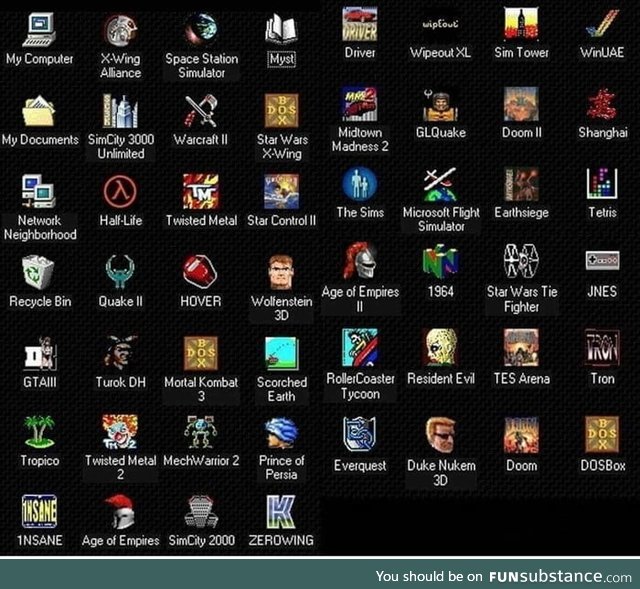This screenshot has width=640, height=589.
Task: Select the GLQuake icon
Action: [440, 104]
